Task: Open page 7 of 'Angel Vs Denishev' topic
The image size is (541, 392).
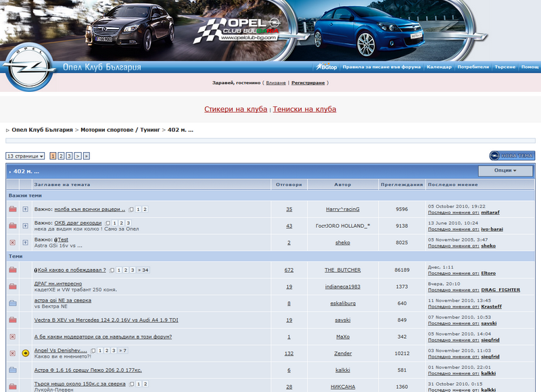Action: 122,350
